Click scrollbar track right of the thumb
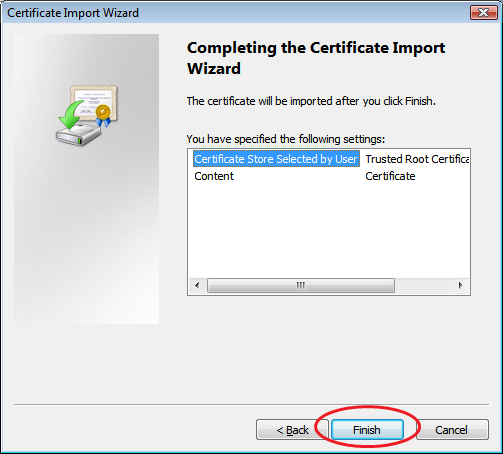This screenshot has width=503, height=454. tap(424, 285)
